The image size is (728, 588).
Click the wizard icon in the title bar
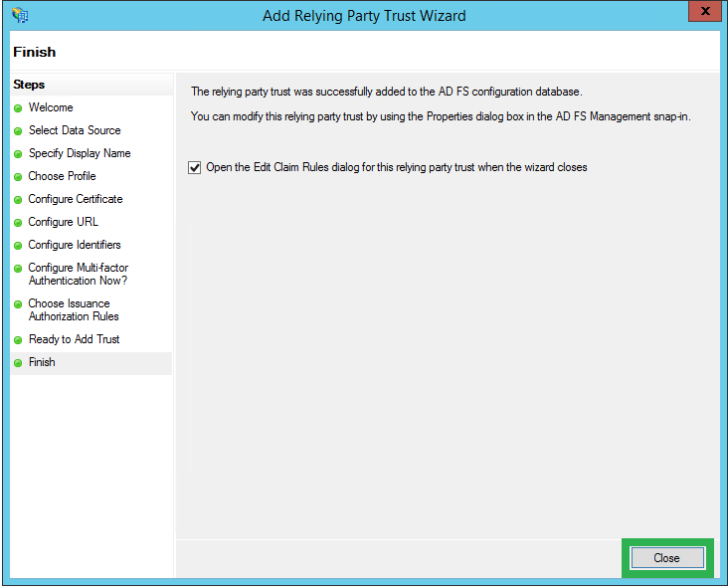pos(20,15)
